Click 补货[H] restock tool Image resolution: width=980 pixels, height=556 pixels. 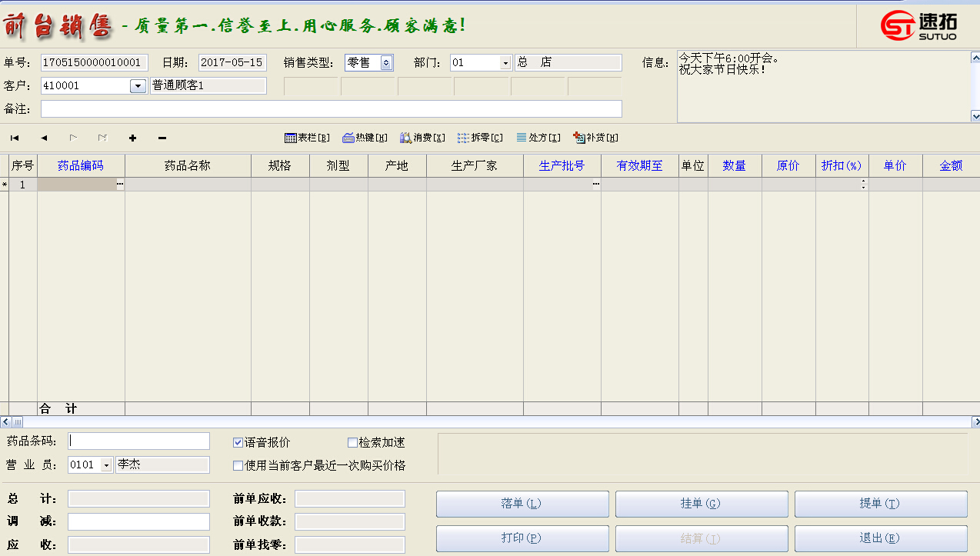pos(595,138)
